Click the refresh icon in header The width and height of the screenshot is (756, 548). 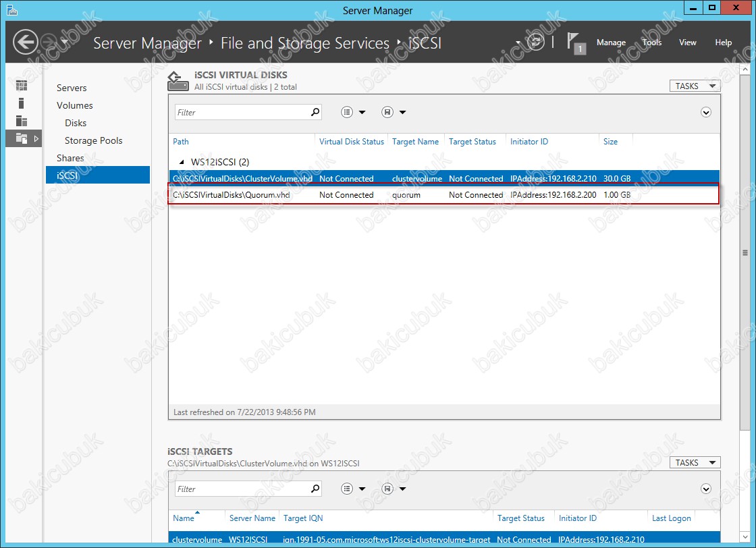tap(535, 42)
